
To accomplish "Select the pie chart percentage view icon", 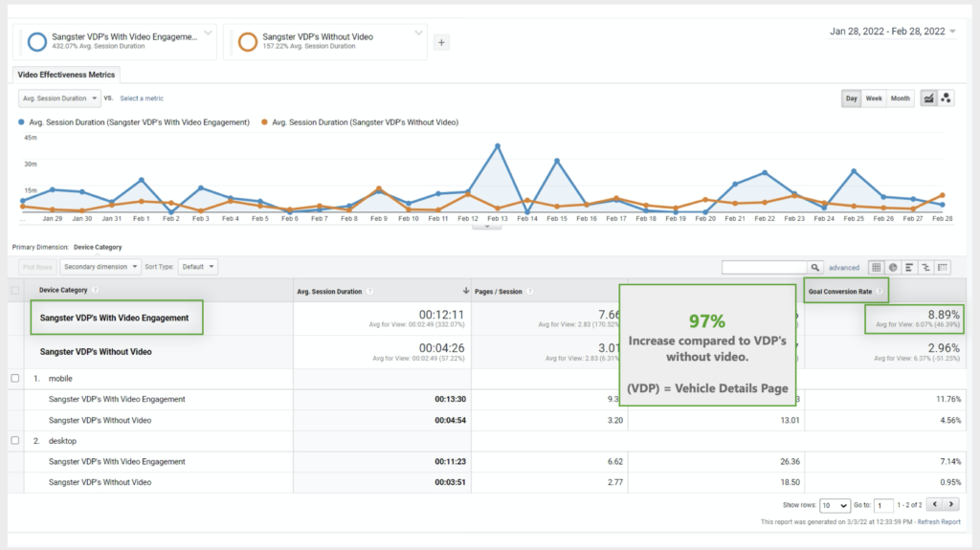I will (x=893, y=268).
